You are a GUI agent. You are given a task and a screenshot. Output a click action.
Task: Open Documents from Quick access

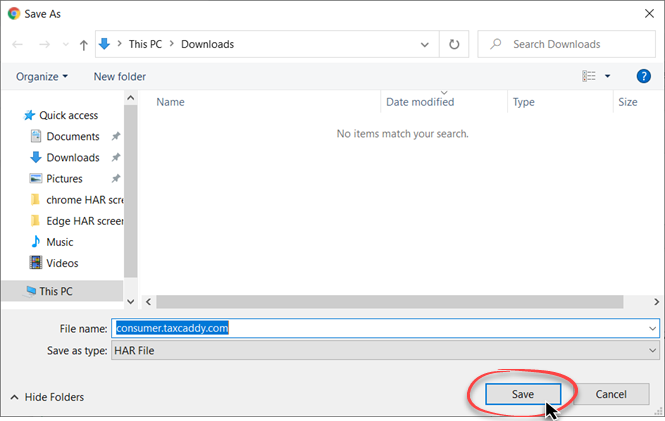pyautogui.click(x=72, y=136)
